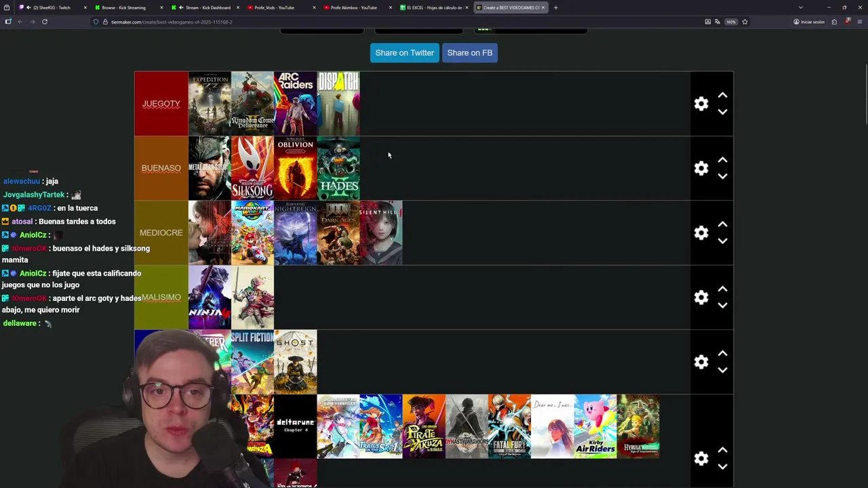Image resolution: width=868 pixels, height=488 pixels.
Task: Select Doom The Dark Ages cover
Action: 338,232
